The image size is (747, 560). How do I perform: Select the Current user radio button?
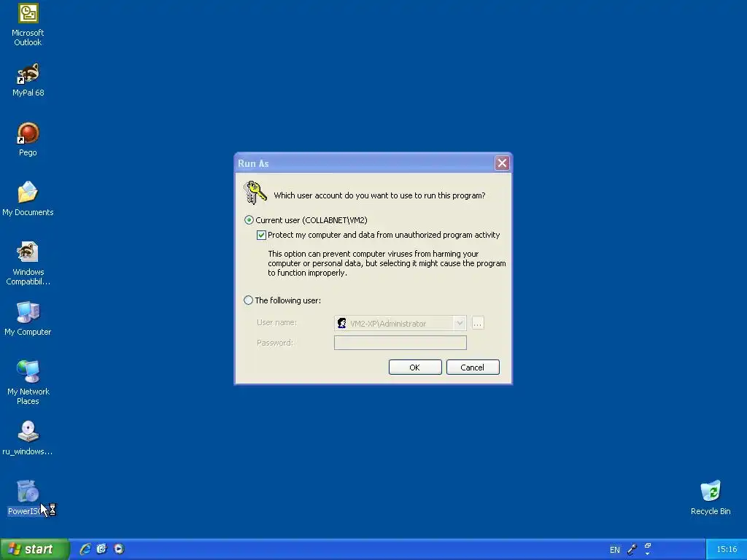(x=249, y=220)
